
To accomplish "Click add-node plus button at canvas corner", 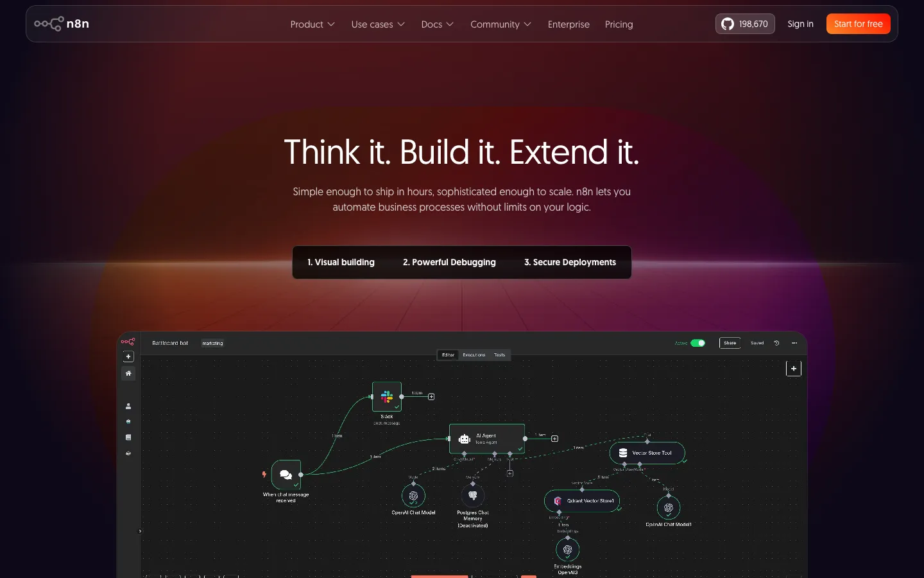I will tap(794, 369).
